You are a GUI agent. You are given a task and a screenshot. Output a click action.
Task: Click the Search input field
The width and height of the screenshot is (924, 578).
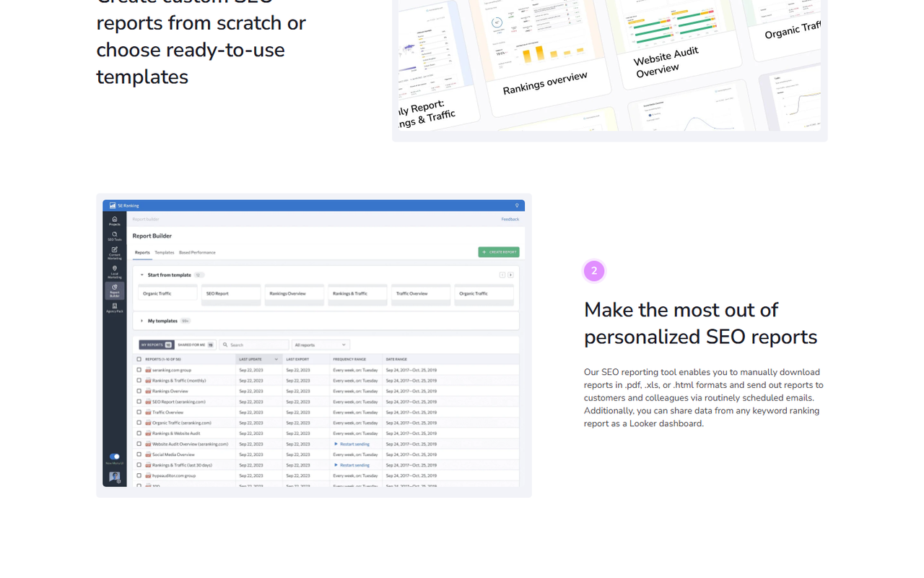pos(254,345)
